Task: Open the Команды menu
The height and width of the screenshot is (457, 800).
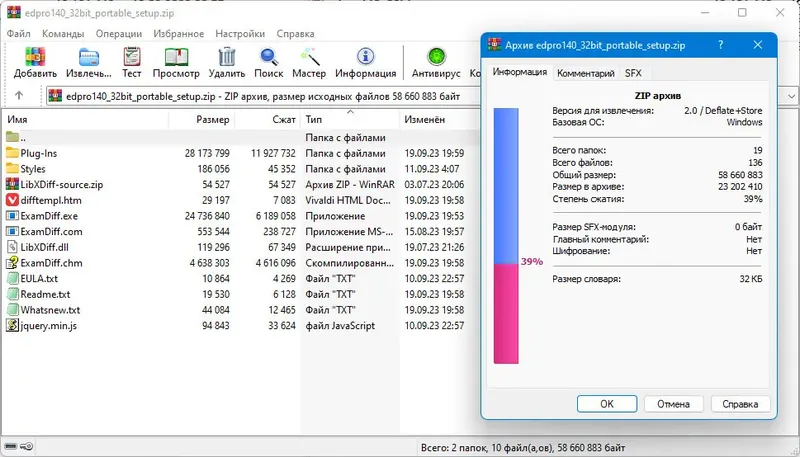Action: pos(63,34)
